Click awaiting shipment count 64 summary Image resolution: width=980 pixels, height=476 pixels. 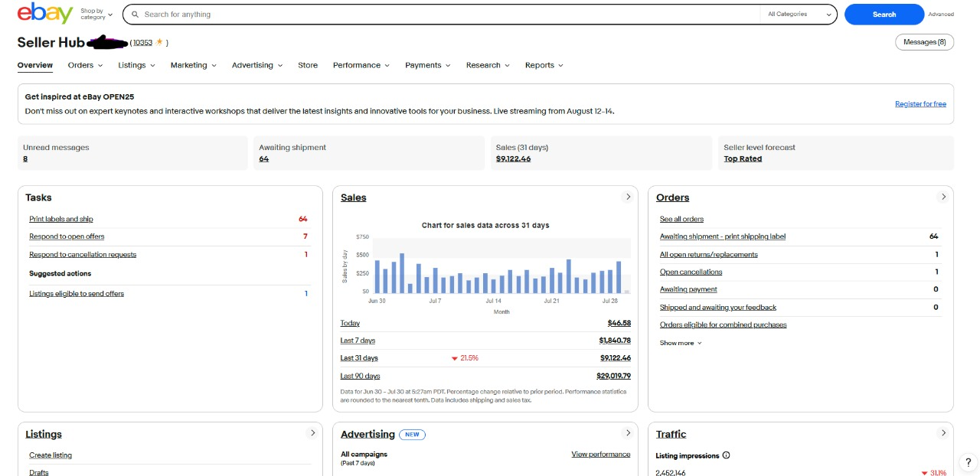(263, 159)
